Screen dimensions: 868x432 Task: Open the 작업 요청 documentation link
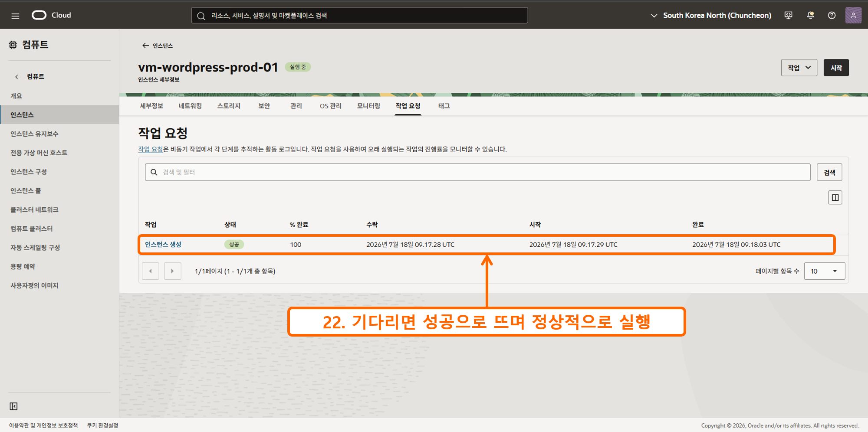[151, 149]
